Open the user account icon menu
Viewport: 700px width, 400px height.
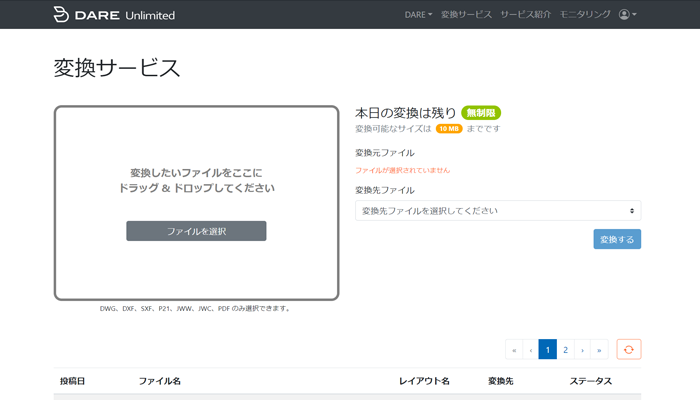pyautogui.click(x=627, y=15)
